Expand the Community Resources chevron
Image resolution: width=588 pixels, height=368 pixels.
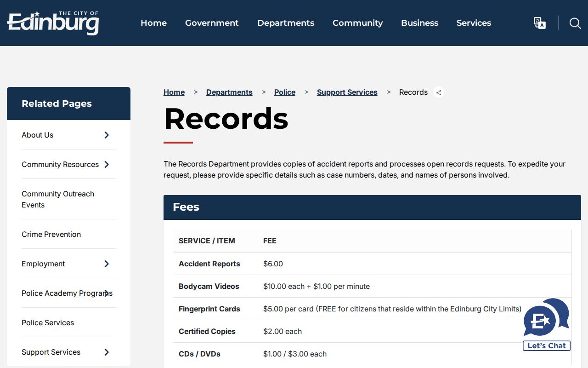tap(107, 164)
